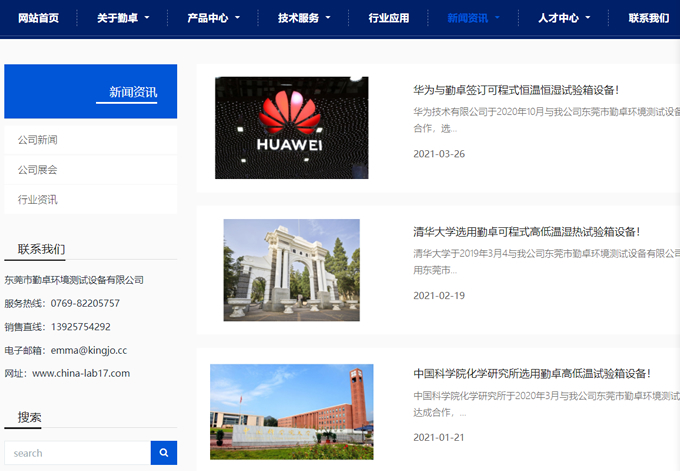680x471 pixels.
Task: Open article 华为与勤卓签订可程式恒温恒湿试验箱设备
Action: 516,90
